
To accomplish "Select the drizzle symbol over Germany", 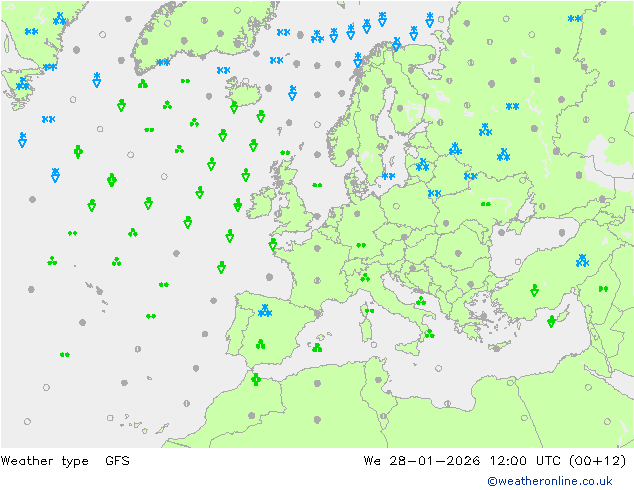I will (361, 245).
